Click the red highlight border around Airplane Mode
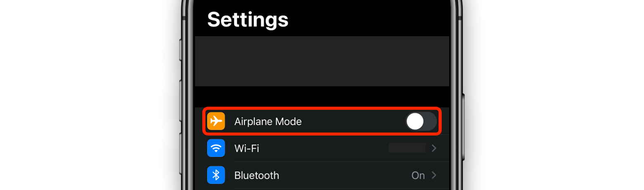The width and height of the screenshot is (644, 190). [322, 108]
